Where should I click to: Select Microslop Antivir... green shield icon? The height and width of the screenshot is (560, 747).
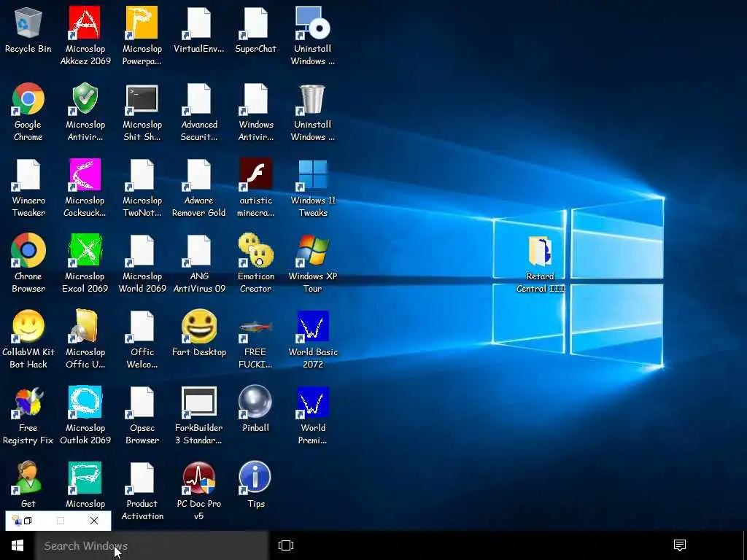point(85,112)
